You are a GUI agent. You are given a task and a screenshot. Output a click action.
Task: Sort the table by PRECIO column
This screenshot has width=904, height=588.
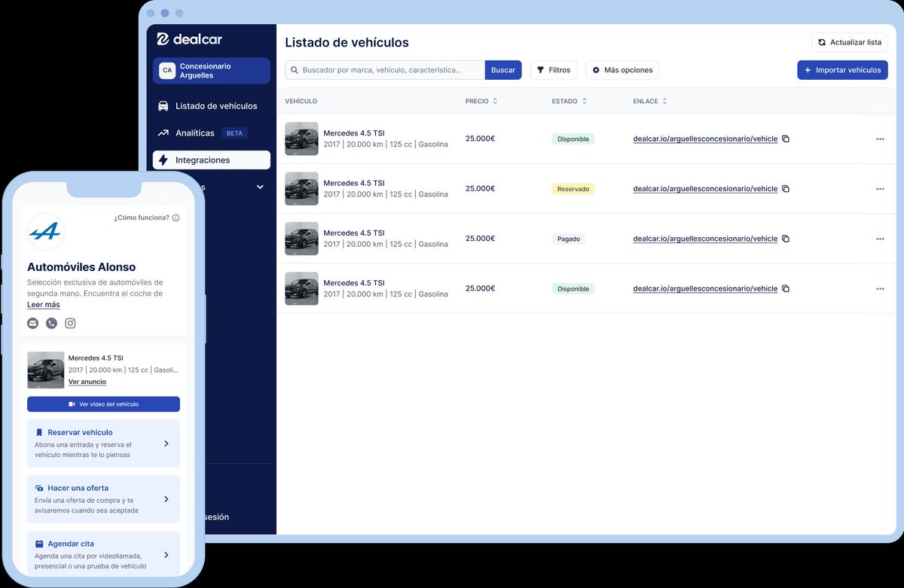click(x=481, y=101)
